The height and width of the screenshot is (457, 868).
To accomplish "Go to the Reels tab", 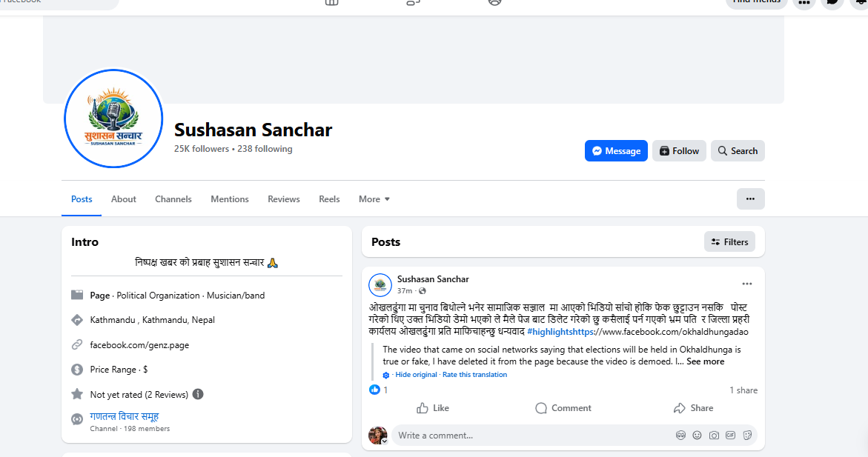I will [x=329, y=199].
